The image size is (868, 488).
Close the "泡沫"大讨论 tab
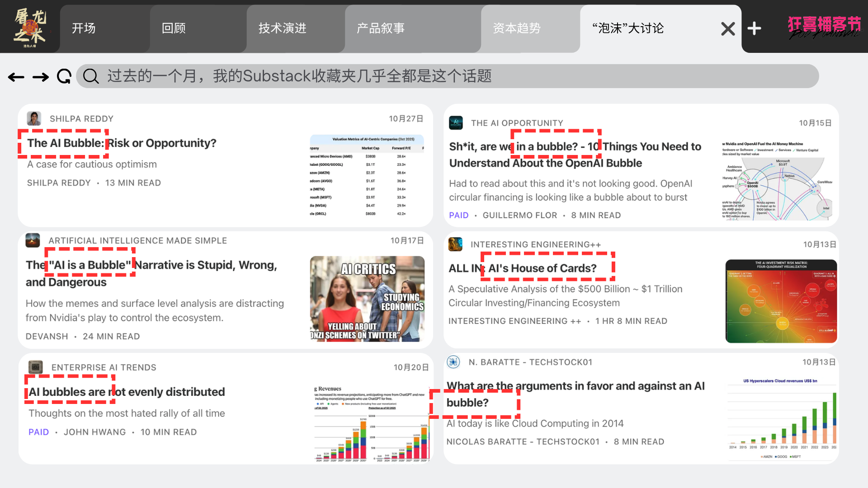(x=728, y=29)
